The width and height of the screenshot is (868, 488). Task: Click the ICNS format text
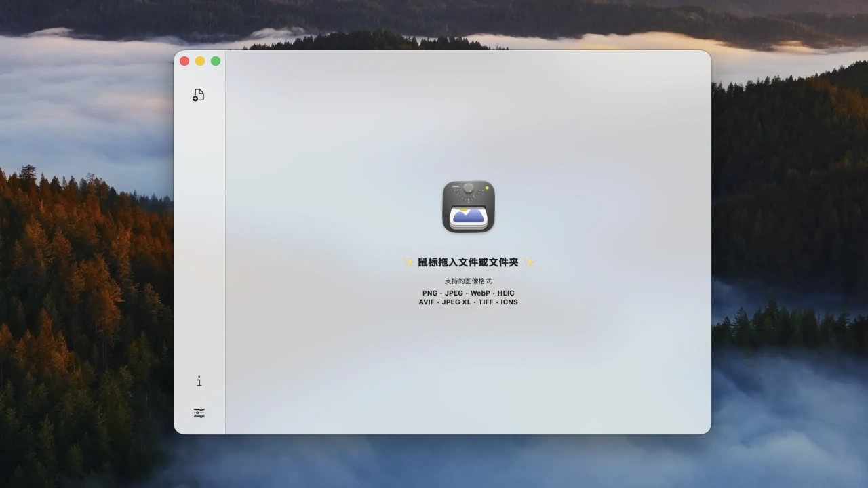point(509,302)
